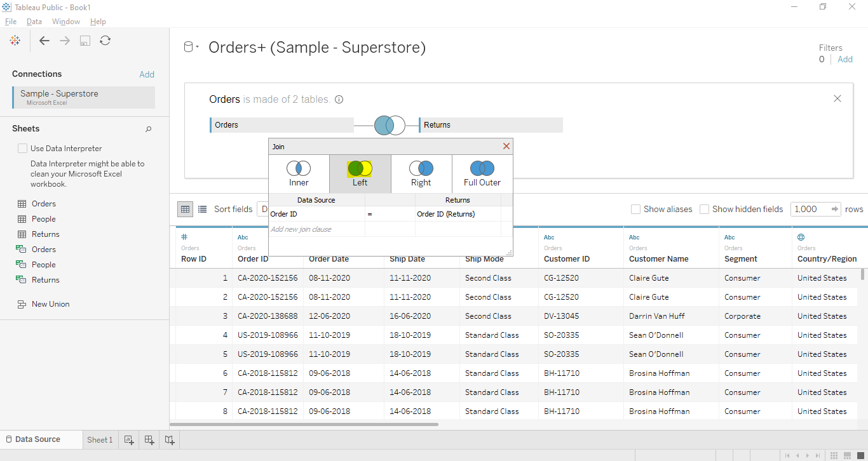Screen dimensions: 868x461
Task: Close the Orders physical table pane
Action: 837,98
